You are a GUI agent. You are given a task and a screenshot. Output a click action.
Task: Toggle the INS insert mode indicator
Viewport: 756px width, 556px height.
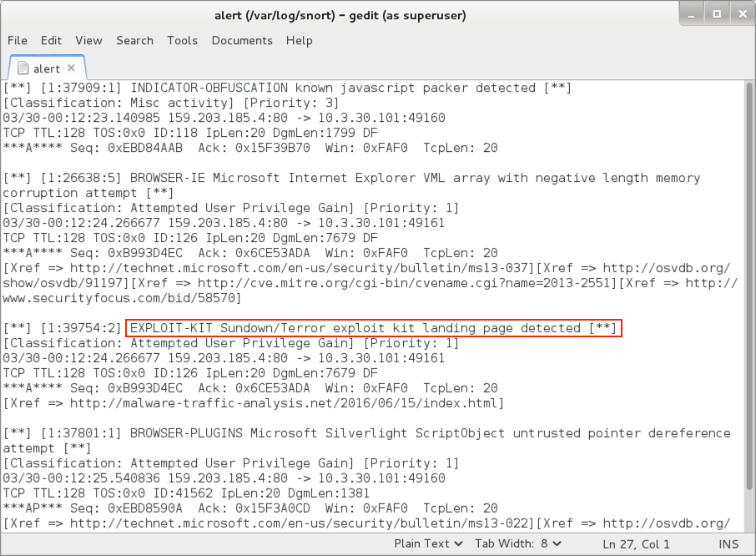(x=728, y=544)
